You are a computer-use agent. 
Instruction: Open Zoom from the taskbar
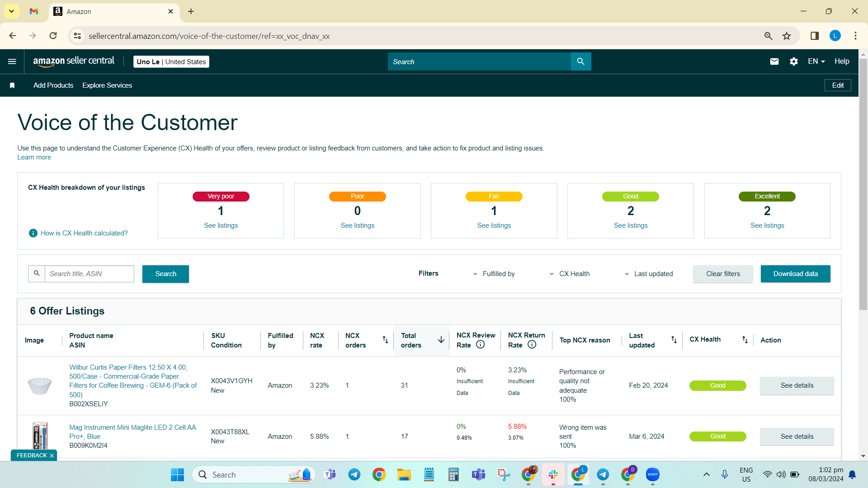pyautogui.click(x=652, y=474)
